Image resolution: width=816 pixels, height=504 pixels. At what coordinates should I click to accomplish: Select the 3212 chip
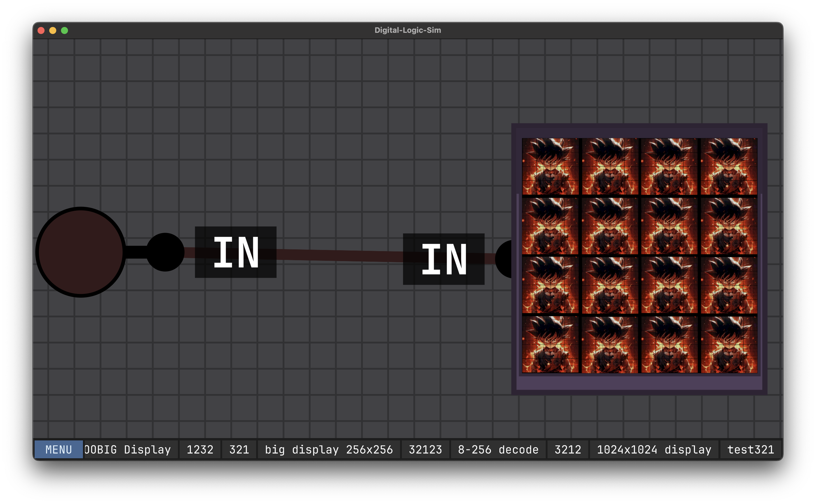pos(568,449)
